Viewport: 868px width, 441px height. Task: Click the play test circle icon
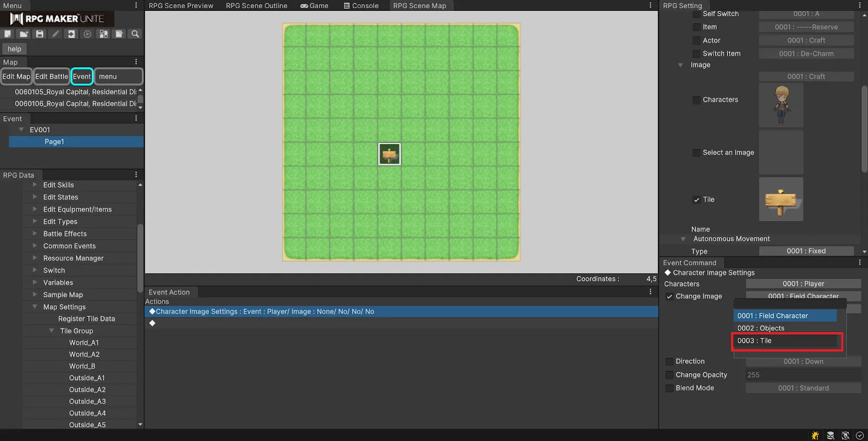coord(87,34)
